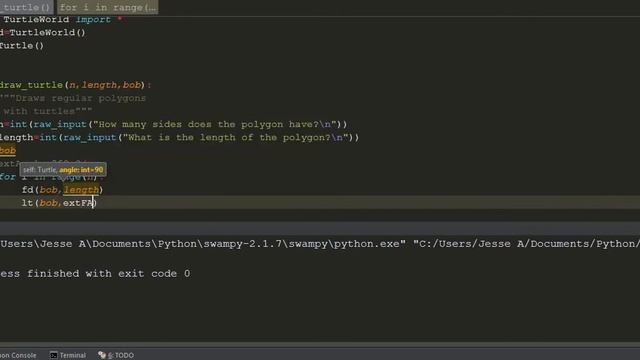Select the 'for i in range(…' breadcrumb
The height and width of the screenshot is (360, 640).
[x=107, y=7]
